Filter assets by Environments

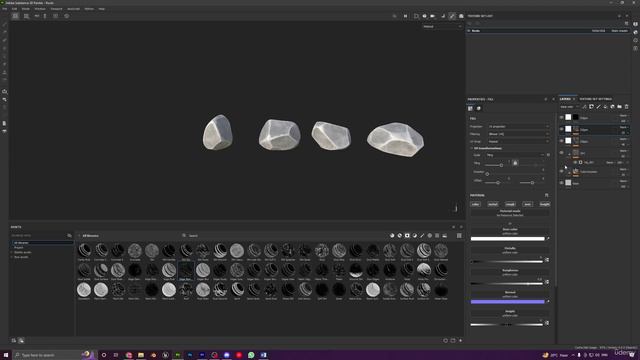click(x=444, y=236)
